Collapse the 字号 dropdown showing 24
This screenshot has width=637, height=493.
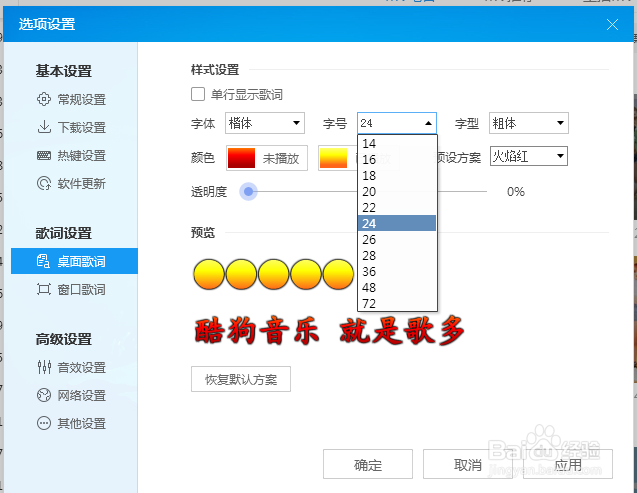[x=397, y=123]
